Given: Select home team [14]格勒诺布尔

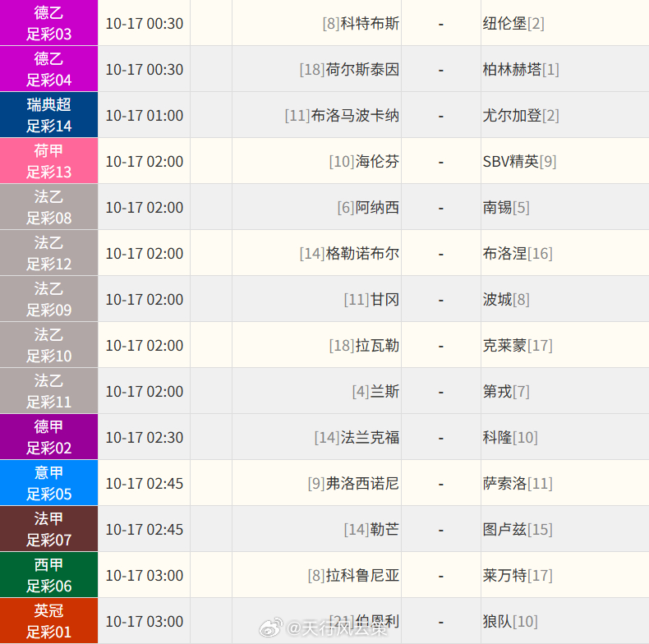Looking at the screenshot, I should 349,253.
